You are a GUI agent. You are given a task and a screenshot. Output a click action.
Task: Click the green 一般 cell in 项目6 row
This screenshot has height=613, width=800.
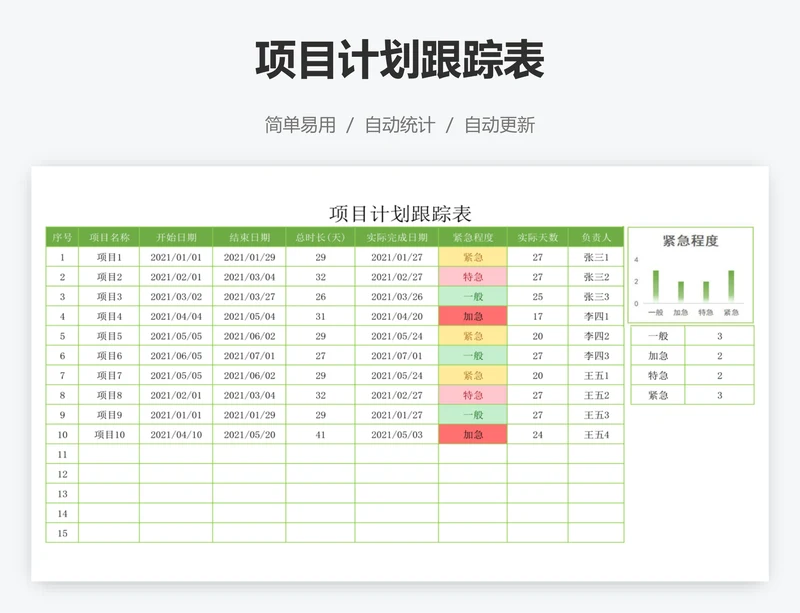point(473,356)
